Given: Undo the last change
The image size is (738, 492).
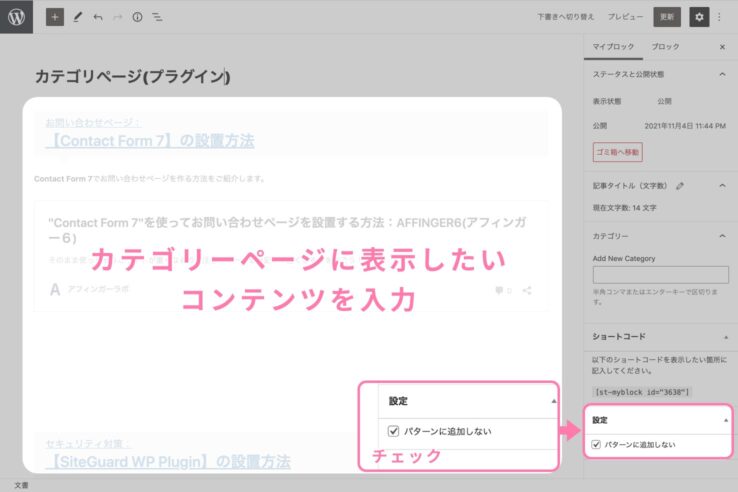Looking at the screenshot, I should [97, 17].
